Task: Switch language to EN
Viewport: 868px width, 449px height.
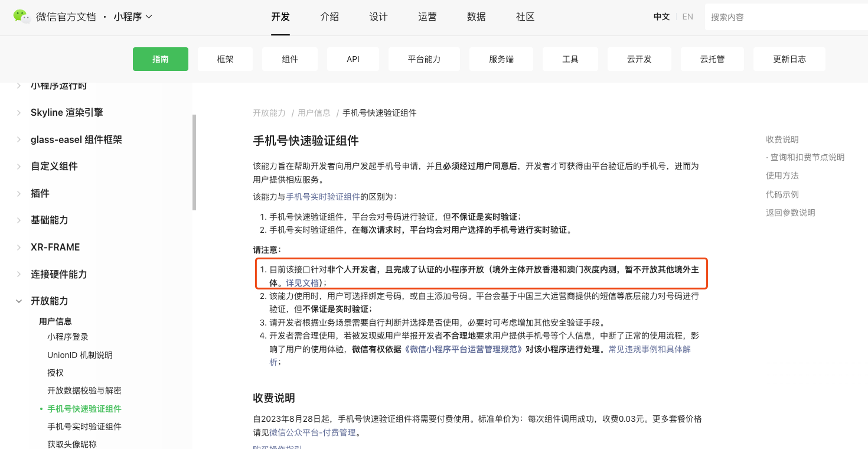Action: [x=687, y=17]
